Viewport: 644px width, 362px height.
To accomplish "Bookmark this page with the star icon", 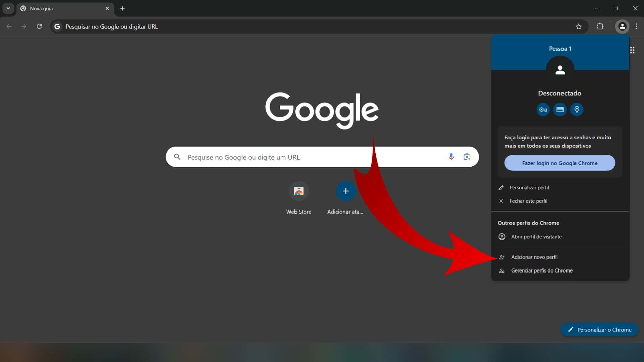I will pyautogui.click(x=579, y=26).
